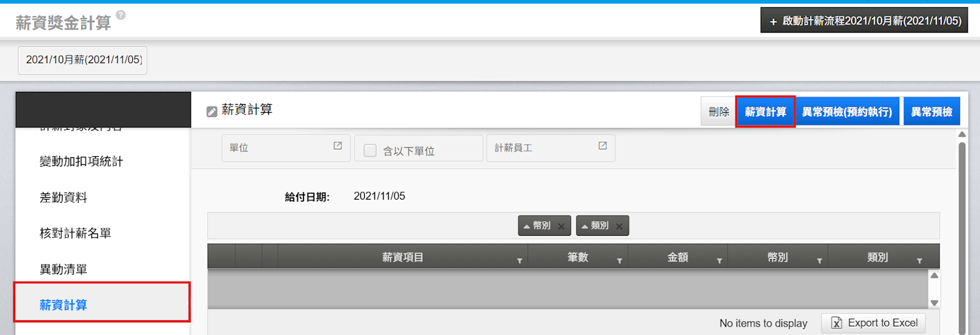This screenshot has height=335, width=980.
Task: Open filter for 幣別 column
Action: point(819,261)
